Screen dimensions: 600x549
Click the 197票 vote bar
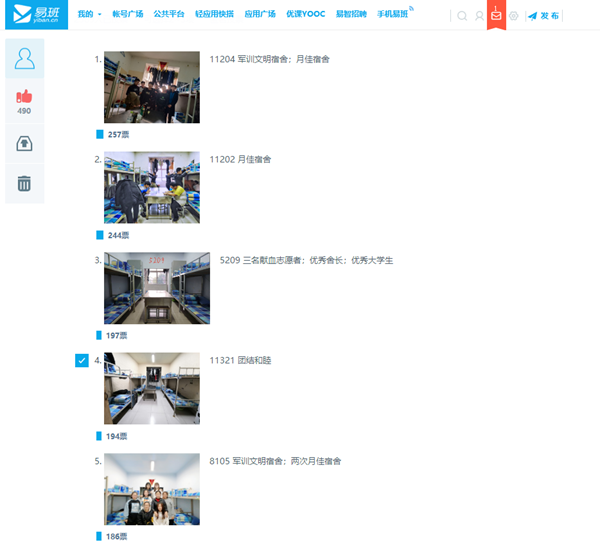(x=99, y=335)
